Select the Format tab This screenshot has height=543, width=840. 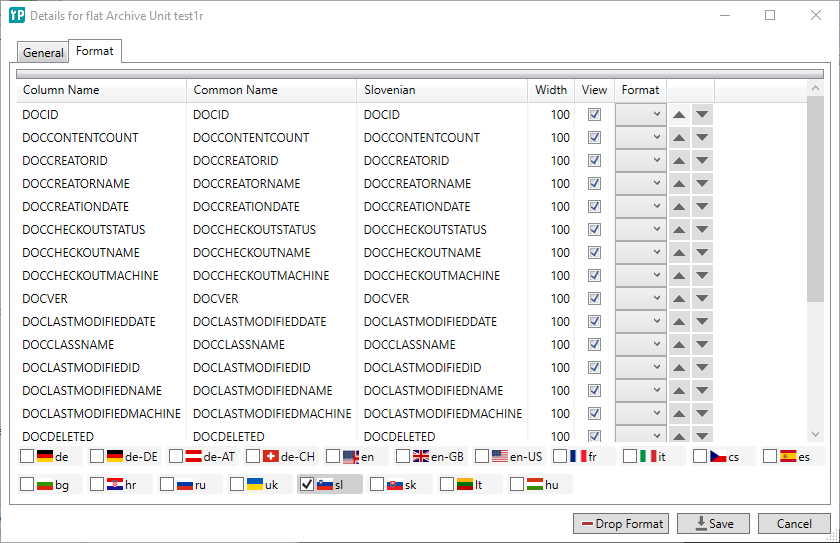coord(94,51)
